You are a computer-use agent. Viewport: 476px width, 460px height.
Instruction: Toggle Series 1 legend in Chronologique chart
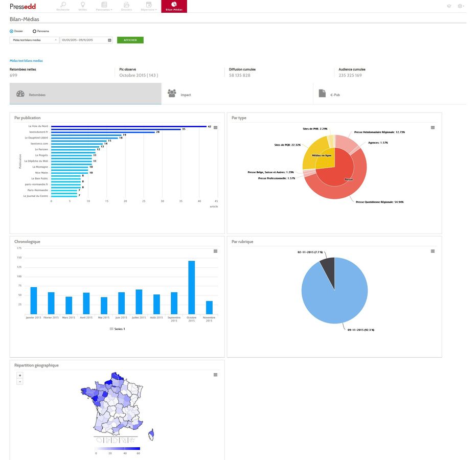(x=117, y=329)
